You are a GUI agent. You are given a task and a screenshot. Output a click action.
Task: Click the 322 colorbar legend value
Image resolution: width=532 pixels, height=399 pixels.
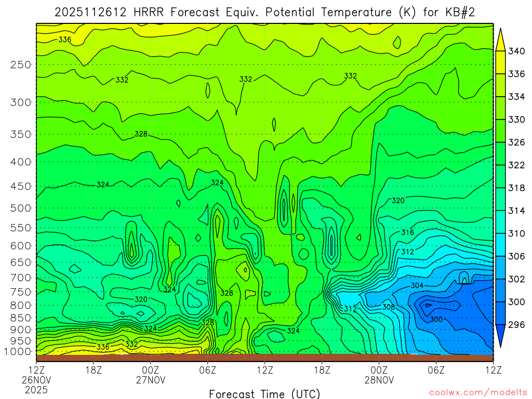coord(516,165)
